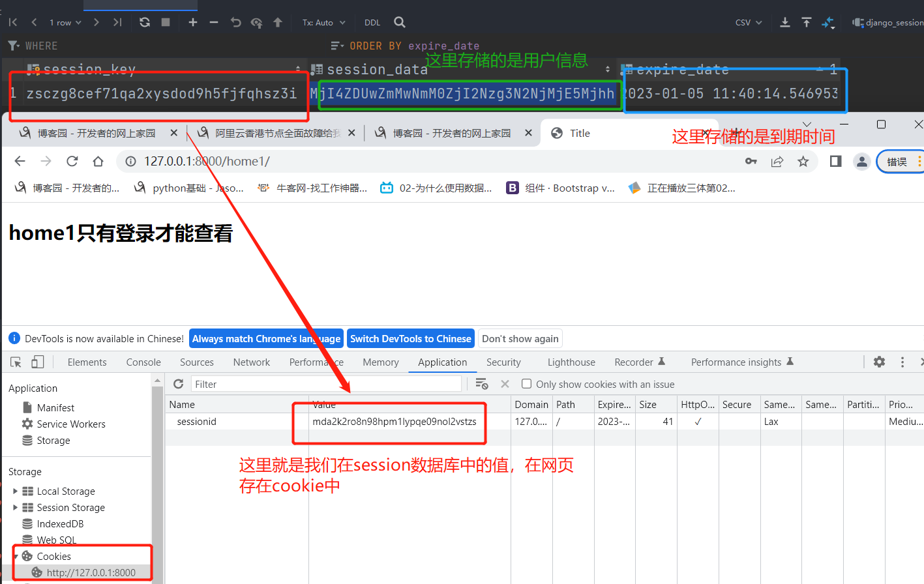
Task: Select Service Workers in the sidebar
Action: [x=71, y=424]
